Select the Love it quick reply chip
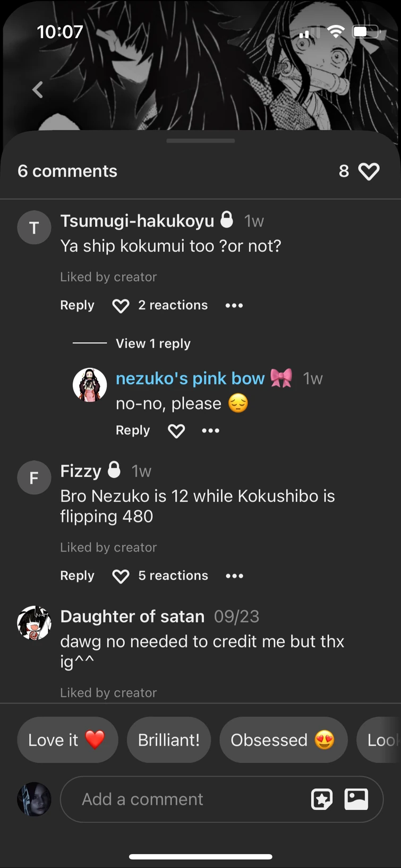Image resolution: width=401 pixels, height=868 pixels. click(x=67, y=740)
